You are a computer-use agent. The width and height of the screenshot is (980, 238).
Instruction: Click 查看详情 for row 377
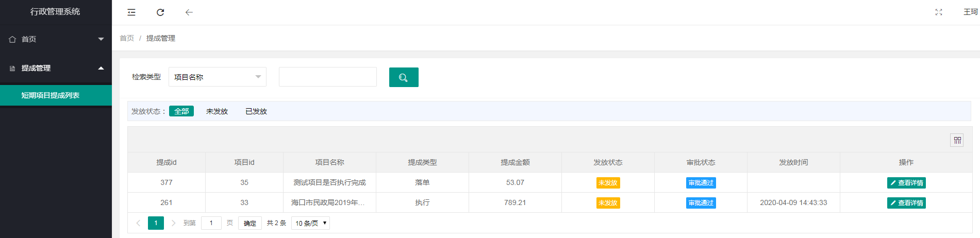[906, 183]
